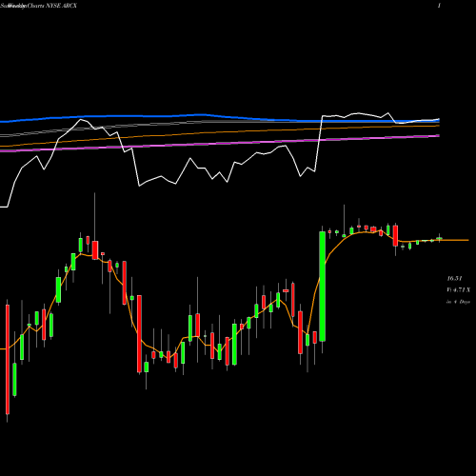
Task: Select the tall red candlestick at the chart's left edge
Action: pos(8,359)
